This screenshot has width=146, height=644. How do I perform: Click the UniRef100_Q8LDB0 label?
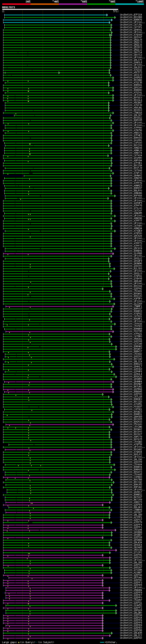pyautogui.click(x=131, y=612)
